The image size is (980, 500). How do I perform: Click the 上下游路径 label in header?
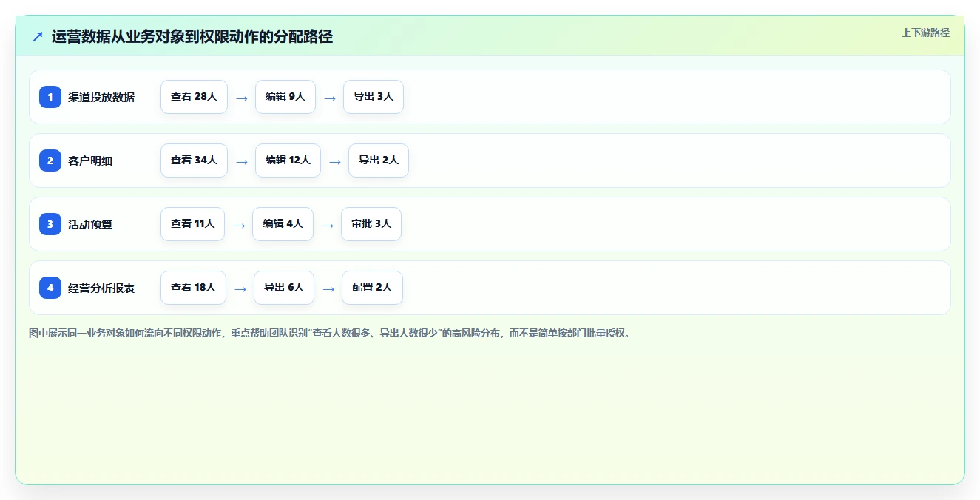[x=925, y=33]
